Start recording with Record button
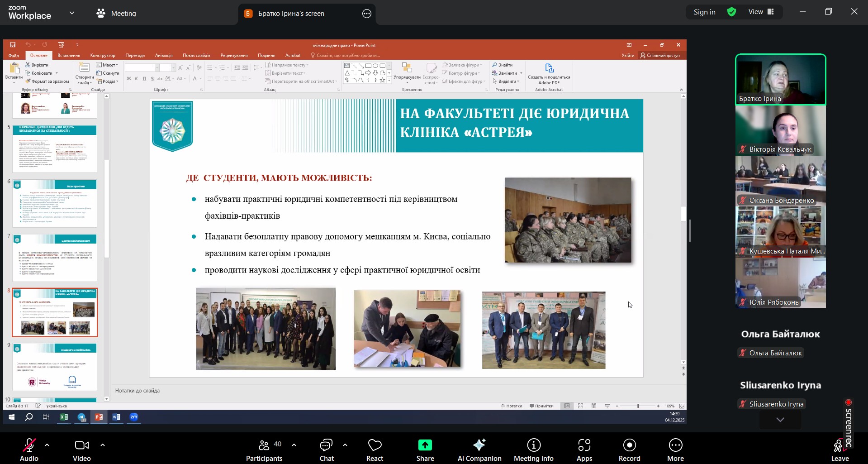 click(x=629, y=450)
